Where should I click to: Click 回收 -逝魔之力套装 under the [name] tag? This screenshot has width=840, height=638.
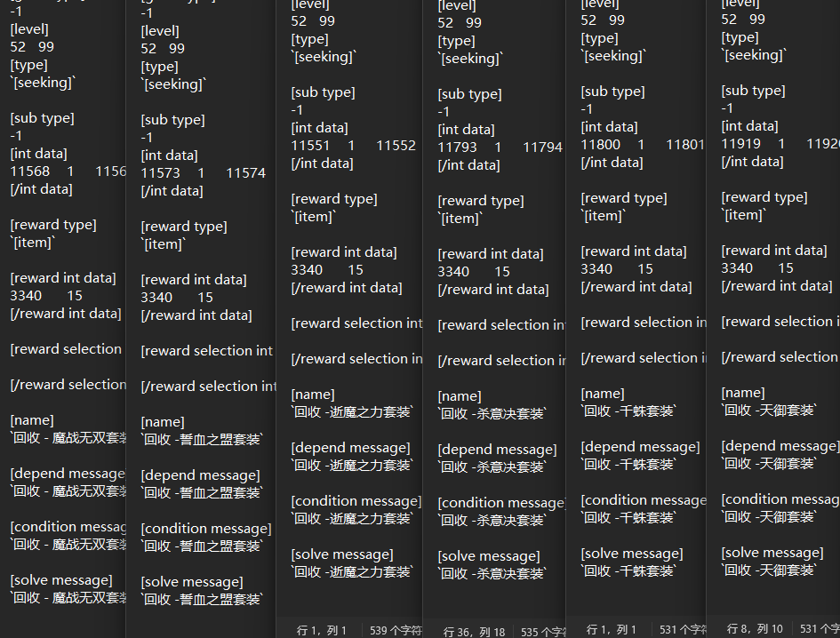353,412
